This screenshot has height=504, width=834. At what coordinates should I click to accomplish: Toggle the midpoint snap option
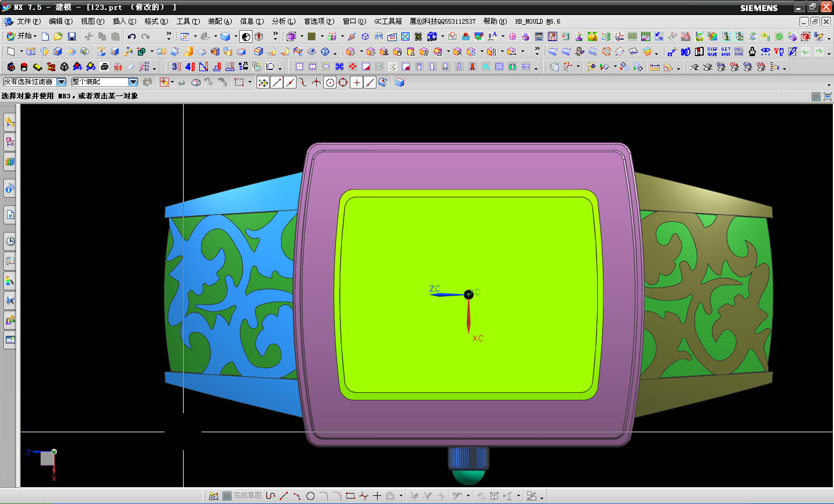pos(290,83)
